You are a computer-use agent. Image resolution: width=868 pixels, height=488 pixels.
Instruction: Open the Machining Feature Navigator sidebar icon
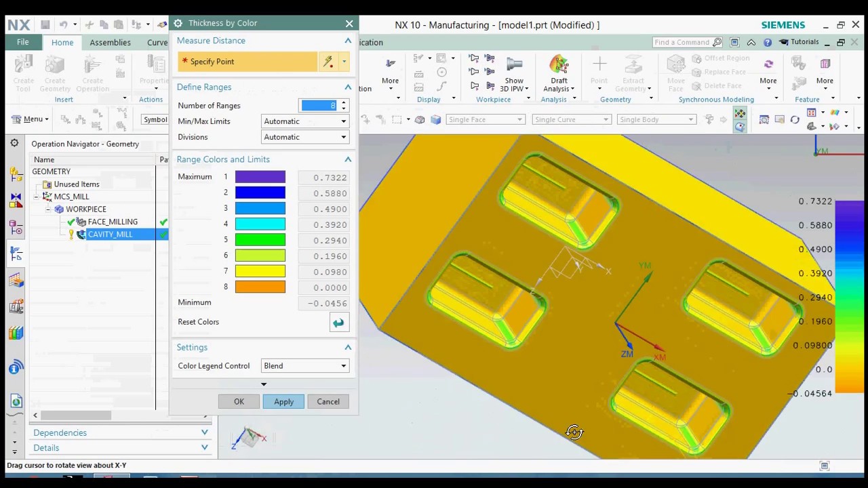pyautogui.click(x=16, y=280)
